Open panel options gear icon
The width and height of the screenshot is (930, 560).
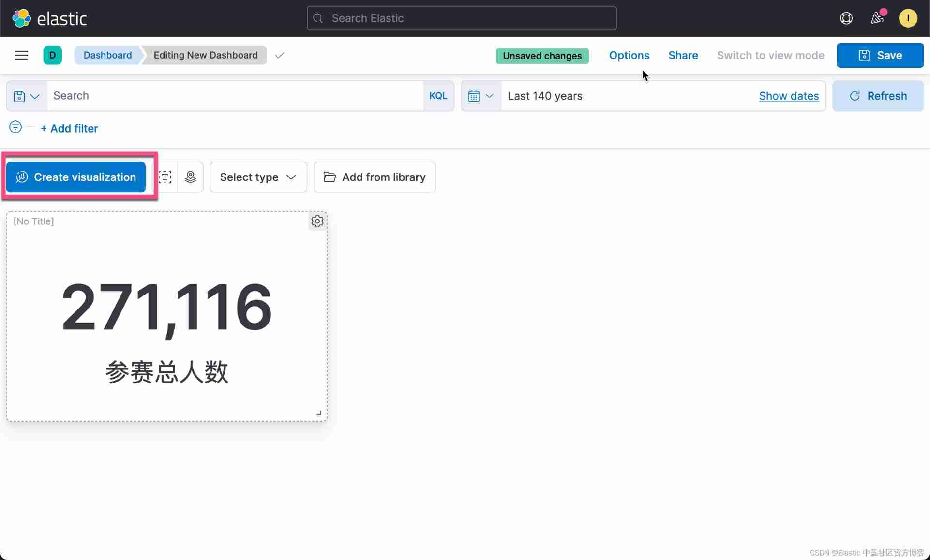tap(317, 221)
